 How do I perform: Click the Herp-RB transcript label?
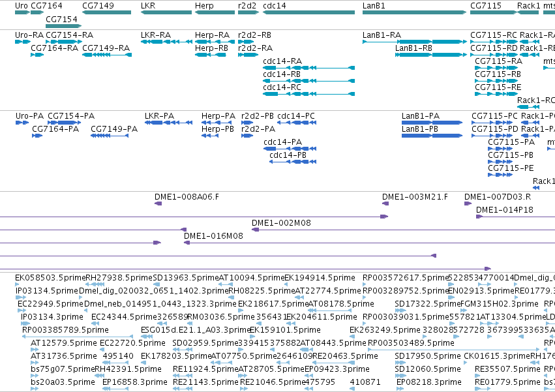(212, 48)
